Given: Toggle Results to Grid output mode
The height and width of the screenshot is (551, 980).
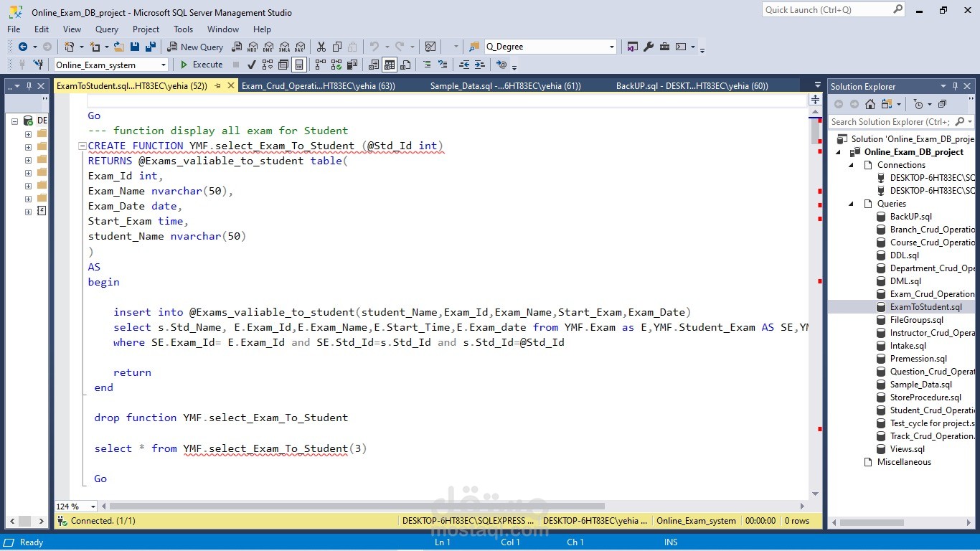Looking at the screenshot, I should click(390, 65).
